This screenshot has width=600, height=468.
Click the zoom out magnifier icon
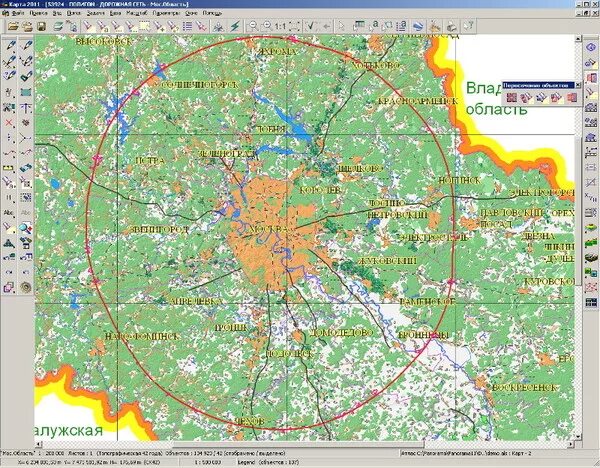[x=253, y=26]
